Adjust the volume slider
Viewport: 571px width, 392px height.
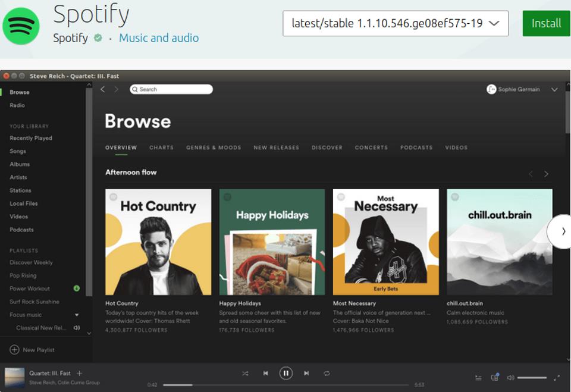(532, 378)
